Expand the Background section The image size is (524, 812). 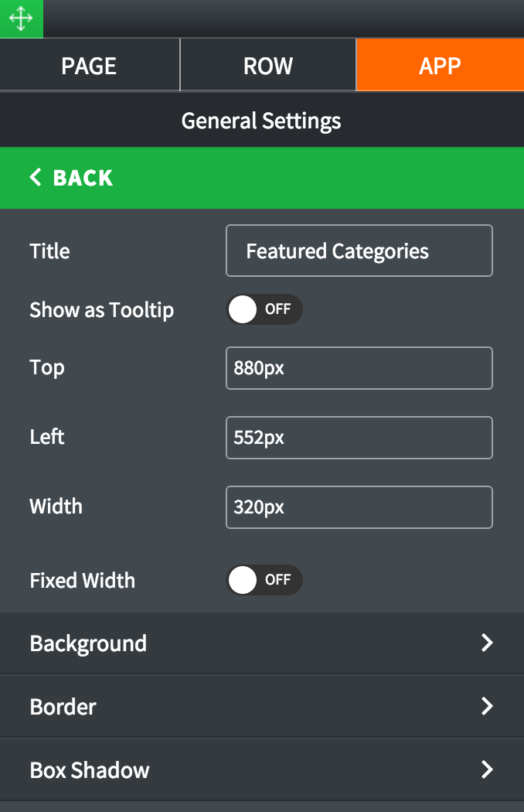[x=88, y=643]
